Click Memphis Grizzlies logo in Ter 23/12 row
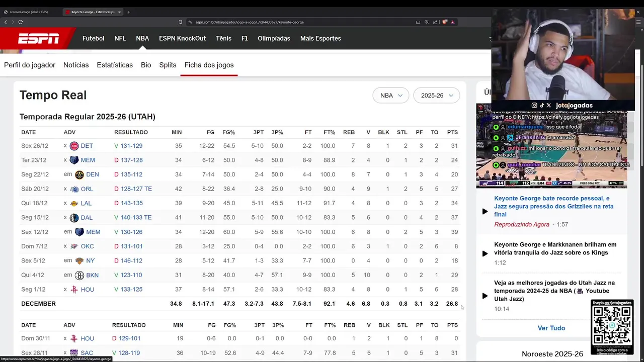 pos(74,160)
